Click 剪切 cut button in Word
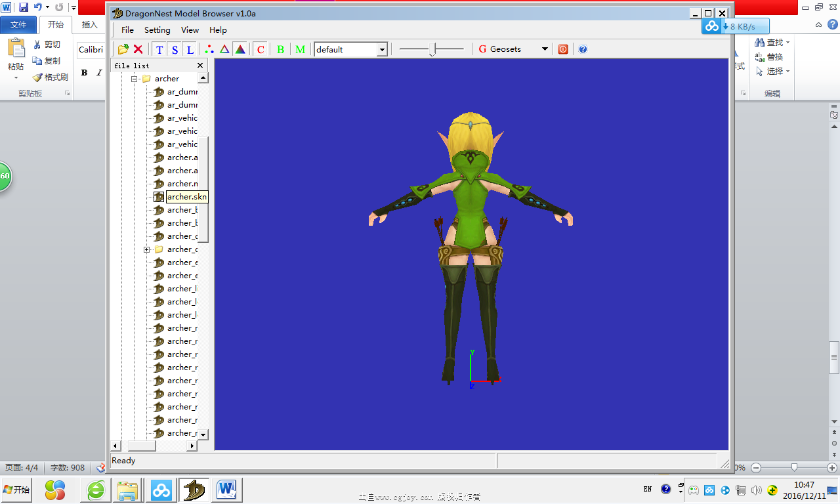This screenshot has height=504, width=840. click(47, 45)
